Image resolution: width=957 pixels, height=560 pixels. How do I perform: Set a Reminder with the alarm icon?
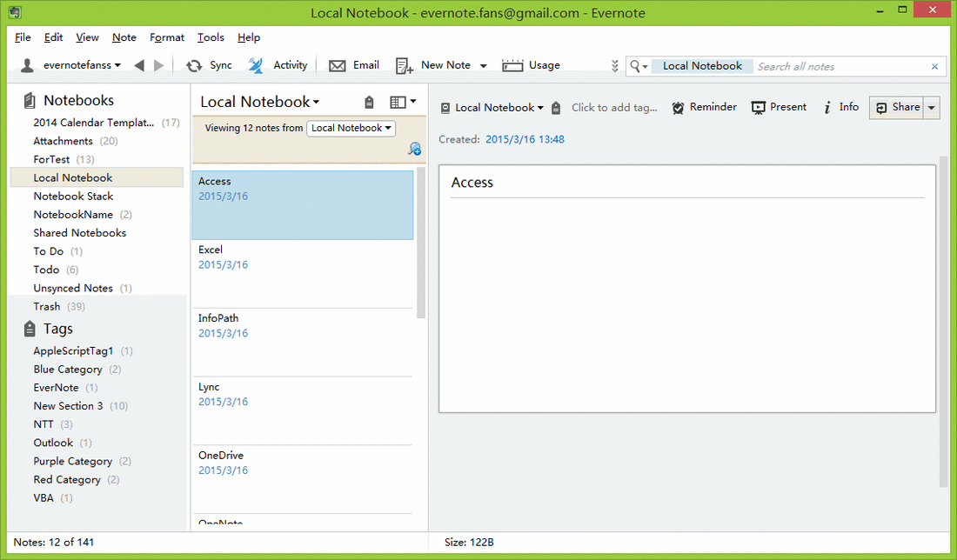pos(678,108)
